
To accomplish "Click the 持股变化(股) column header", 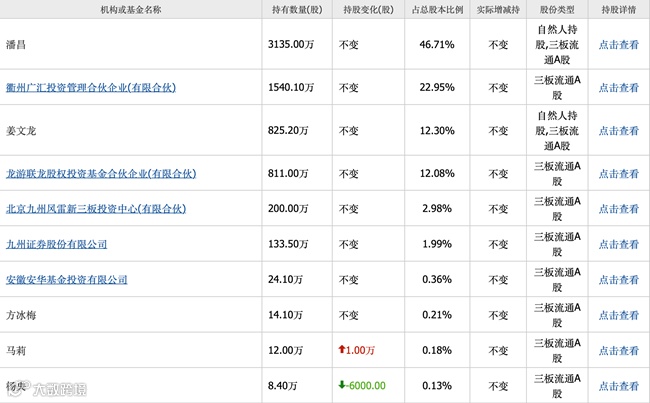I will (368, 10).
